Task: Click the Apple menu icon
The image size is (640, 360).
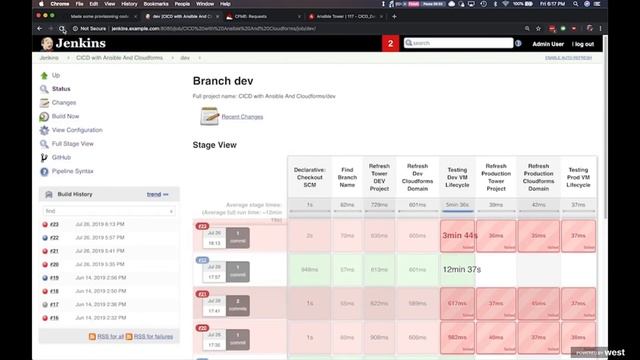Action: (x=41, y=4)
